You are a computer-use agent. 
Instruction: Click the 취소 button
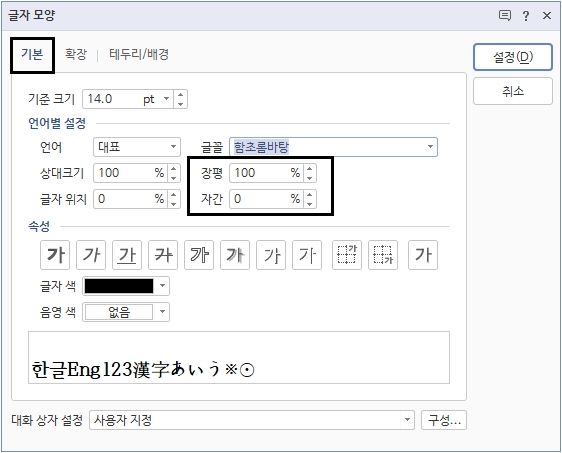click(513, 91)
